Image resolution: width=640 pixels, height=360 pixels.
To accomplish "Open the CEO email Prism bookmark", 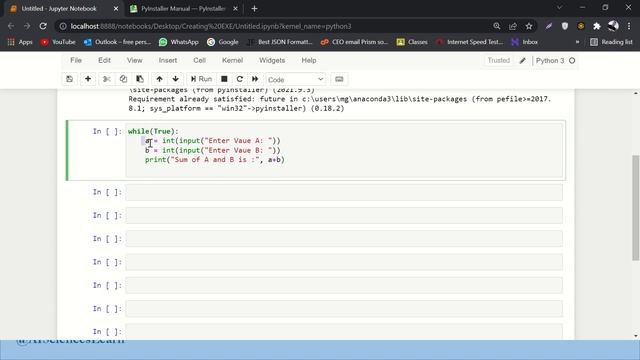I will (354, 42).
